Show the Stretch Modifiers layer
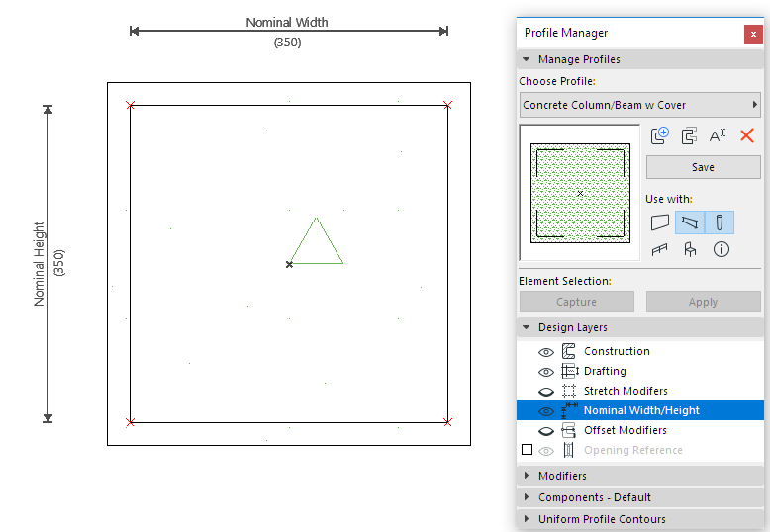Viewport: 770px width, 532px height. coord(546,392)
